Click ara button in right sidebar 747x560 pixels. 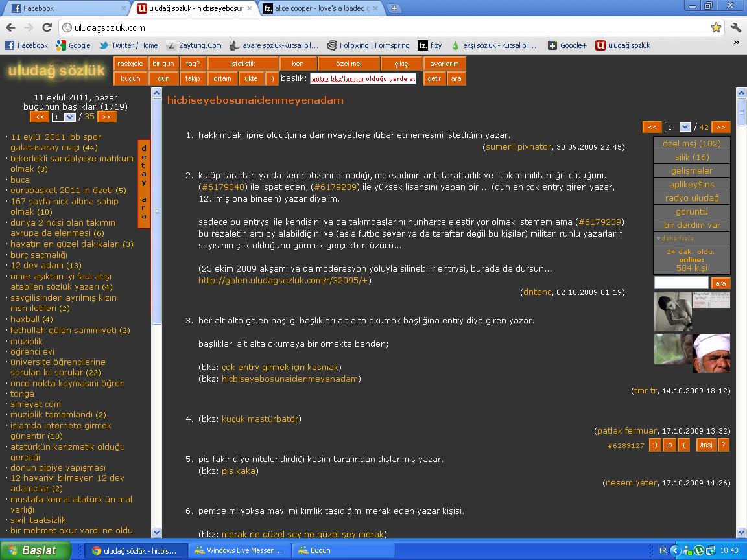click(x=720, y=283)
